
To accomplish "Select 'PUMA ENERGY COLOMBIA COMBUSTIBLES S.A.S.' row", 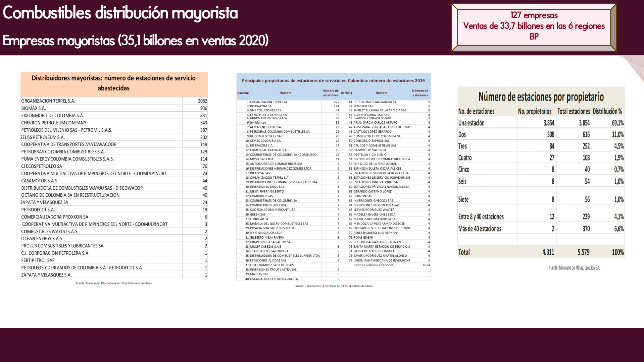I will click(x=114, y=159).
